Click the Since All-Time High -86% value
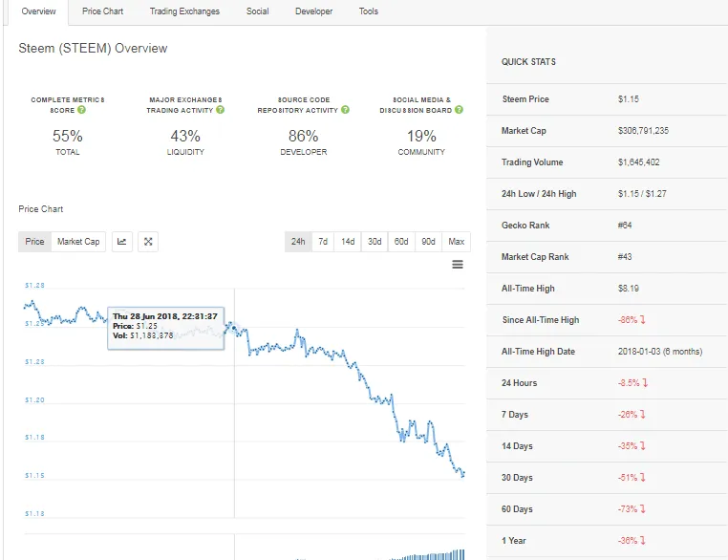 [632, 320]
